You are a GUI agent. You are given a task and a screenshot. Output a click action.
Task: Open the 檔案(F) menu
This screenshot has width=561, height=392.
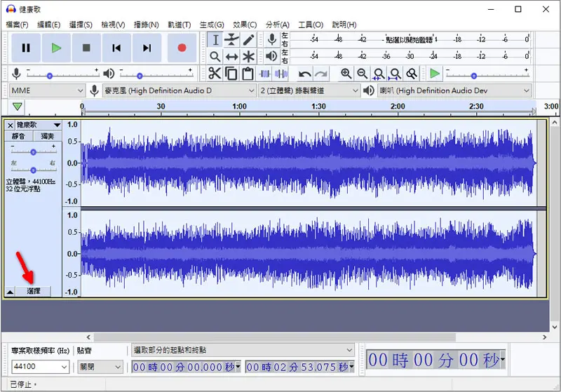tap(17, 25)
